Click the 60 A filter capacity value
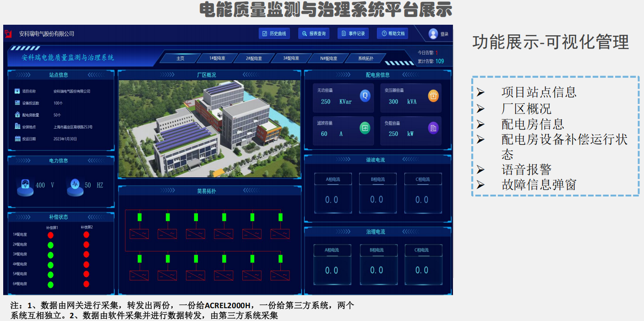Screen dimensions: 644x321 [x=332, y=134]
